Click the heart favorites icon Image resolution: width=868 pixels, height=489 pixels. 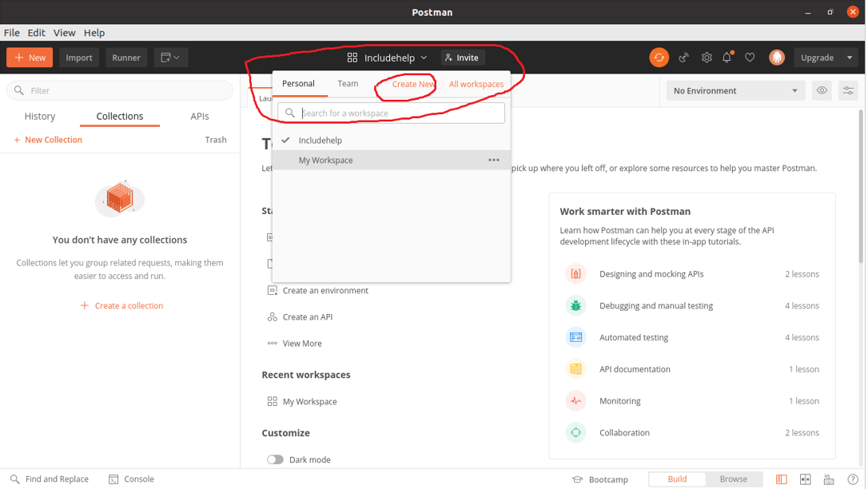pyautogui.click(x=750, y=58)
